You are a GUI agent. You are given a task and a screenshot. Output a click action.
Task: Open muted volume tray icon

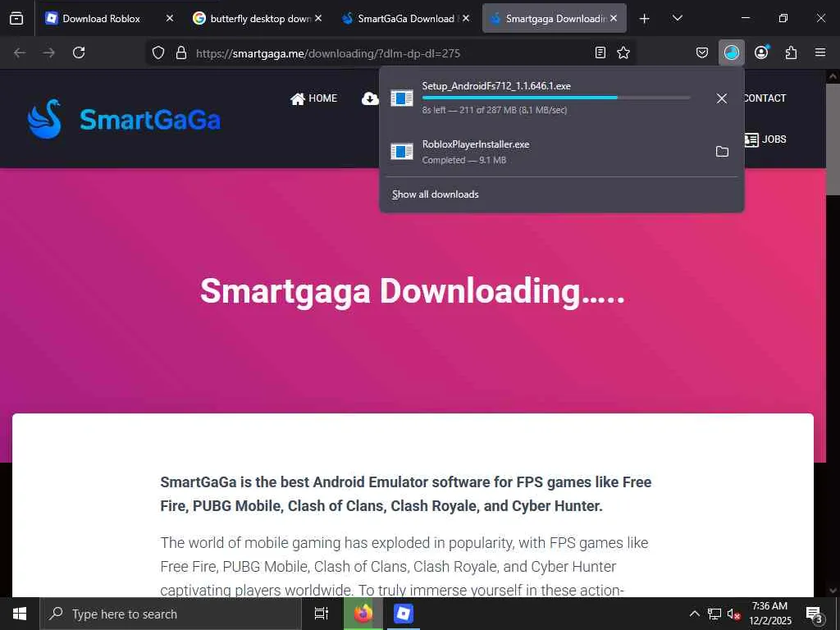click(x=733, y=614)
